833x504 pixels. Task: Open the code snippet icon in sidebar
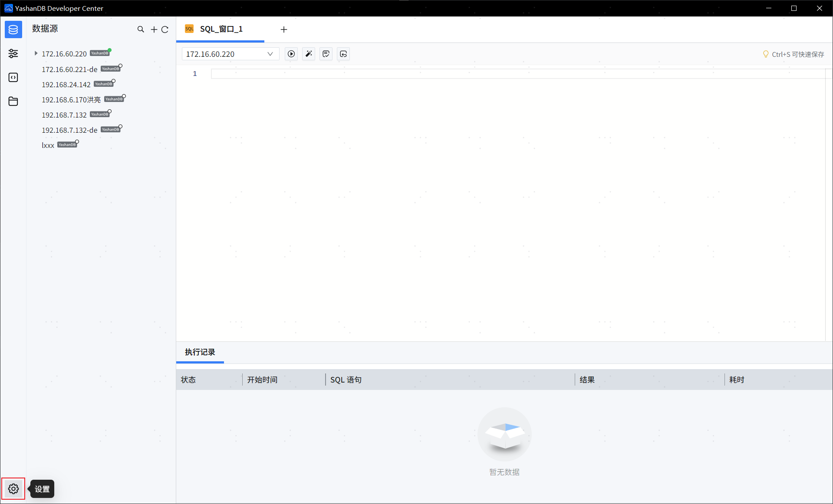coord(13,77)
